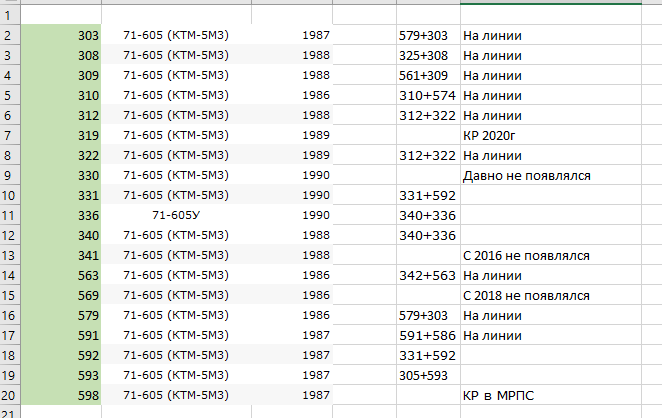Select year 1989 cell in row 7

315,135
